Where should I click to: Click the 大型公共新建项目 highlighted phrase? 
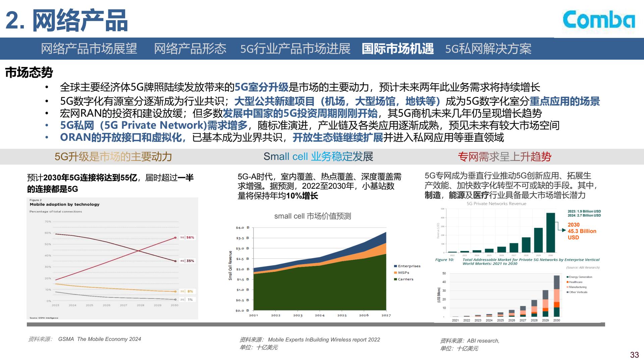(274, 101)
